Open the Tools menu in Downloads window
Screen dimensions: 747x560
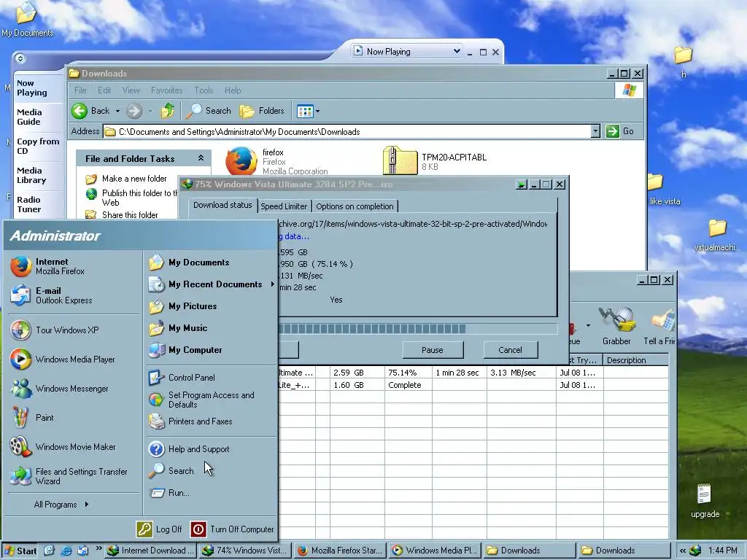204,90
